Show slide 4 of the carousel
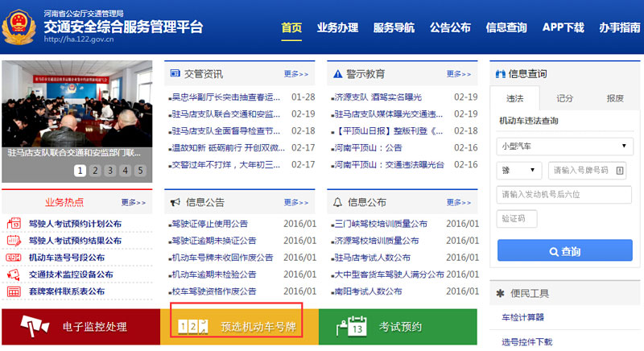644x351 pixels. [126, 171]
